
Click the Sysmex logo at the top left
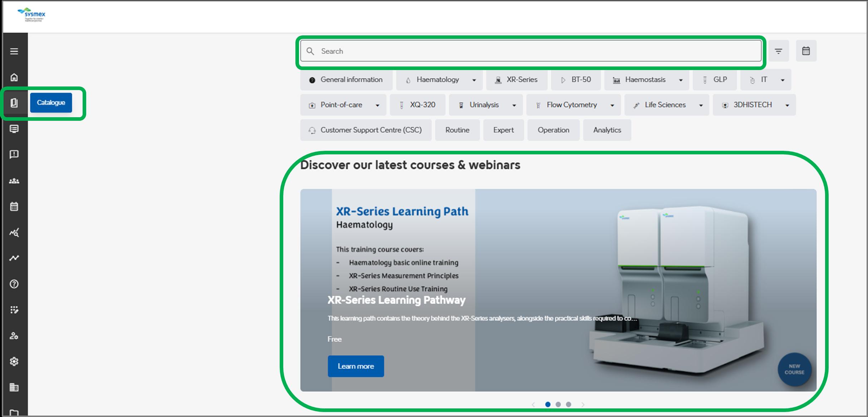coord(31,15)
